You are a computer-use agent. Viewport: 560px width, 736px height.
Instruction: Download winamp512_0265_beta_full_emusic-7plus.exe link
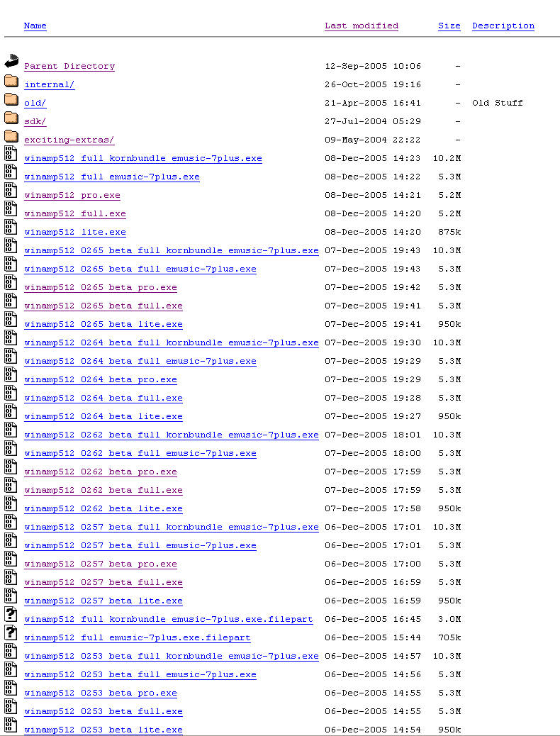(x=140, y=269)
